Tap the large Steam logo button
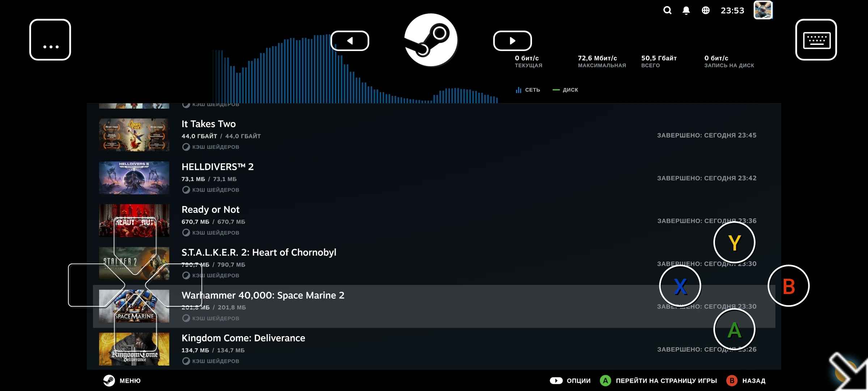868x391 pixels. [431, 40]
